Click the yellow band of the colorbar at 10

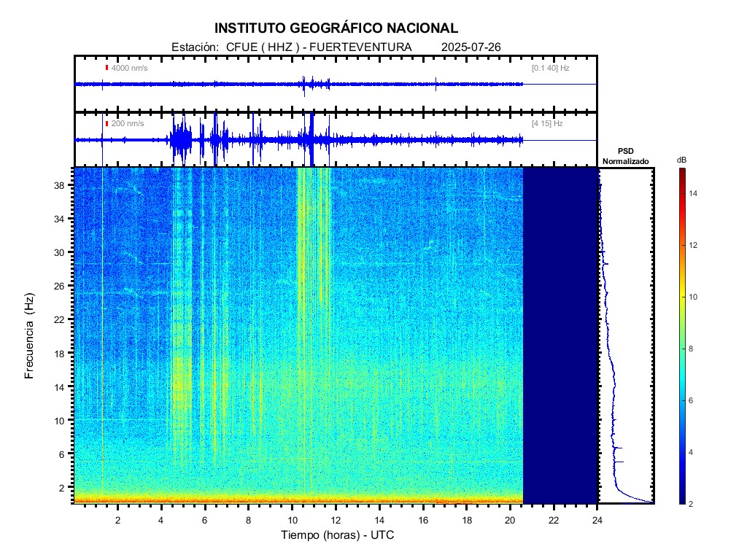pyautogui.click(x=683, y=297)
